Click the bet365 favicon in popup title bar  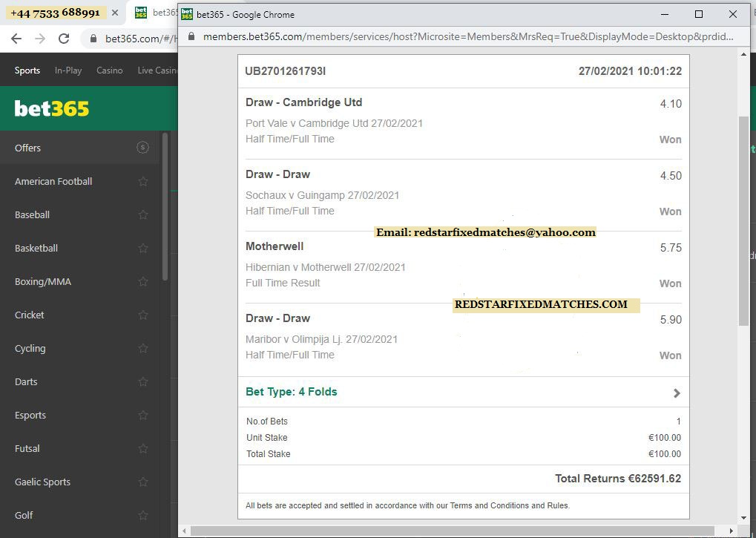187,14
